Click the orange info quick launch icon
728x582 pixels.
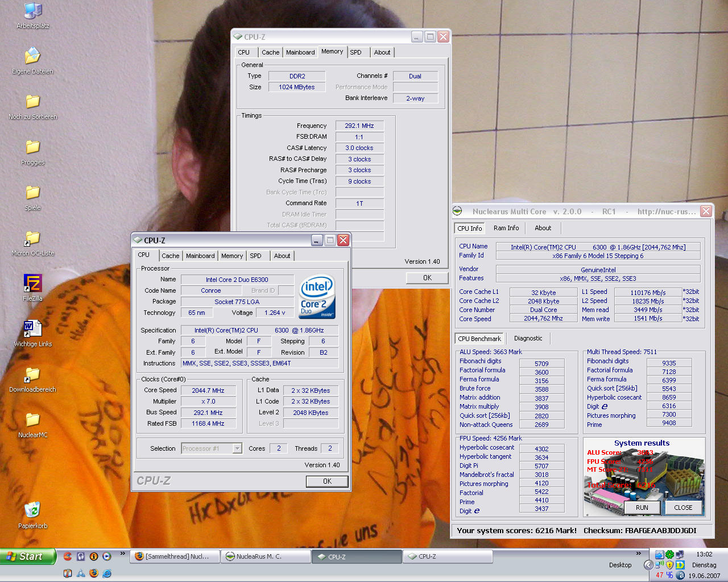tap(94, 556)
